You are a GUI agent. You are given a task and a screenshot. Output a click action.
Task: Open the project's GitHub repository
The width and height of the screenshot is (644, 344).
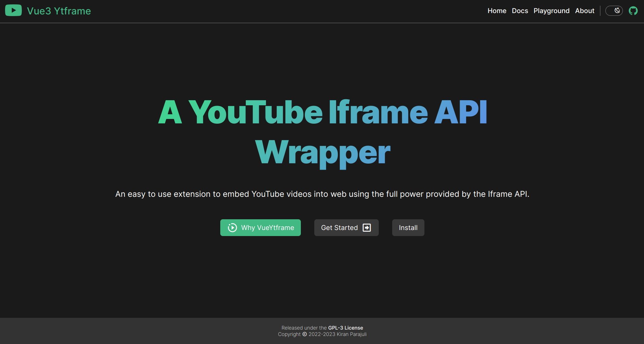click(633, 10)
